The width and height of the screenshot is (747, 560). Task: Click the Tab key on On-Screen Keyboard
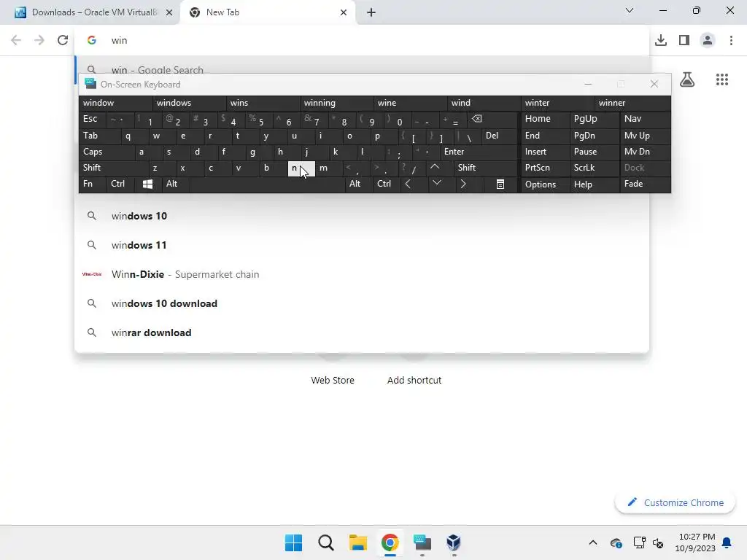98,136
